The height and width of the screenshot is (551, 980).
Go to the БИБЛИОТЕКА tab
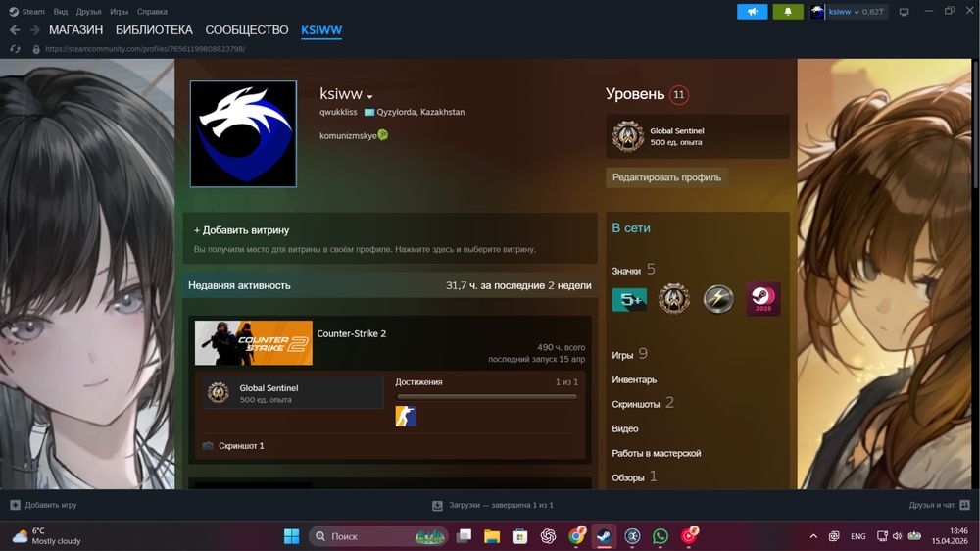[x=154, y=30]
